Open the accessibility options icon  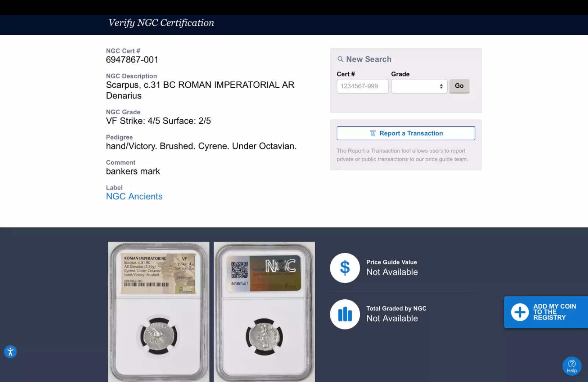tap(10, 352)
